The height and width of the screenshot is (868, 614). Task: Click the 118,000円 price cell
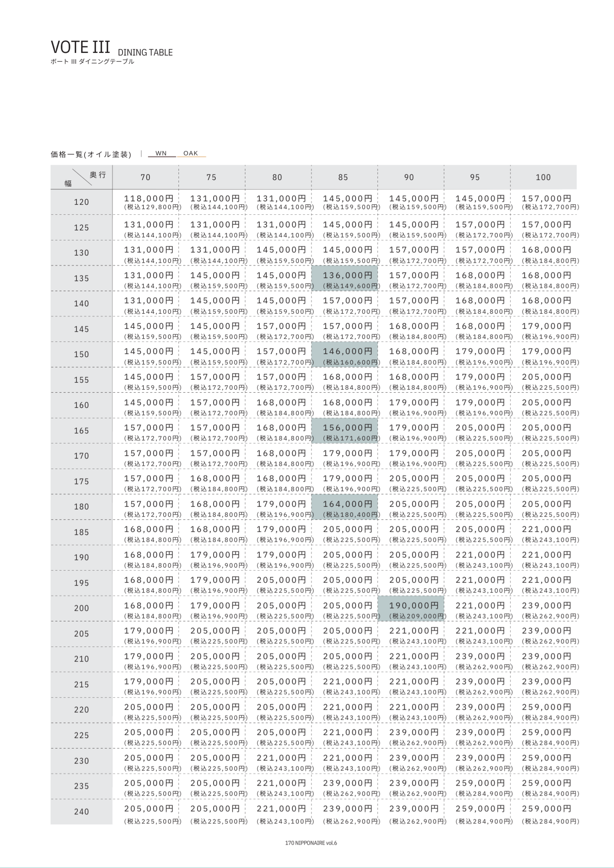point(149,202)
